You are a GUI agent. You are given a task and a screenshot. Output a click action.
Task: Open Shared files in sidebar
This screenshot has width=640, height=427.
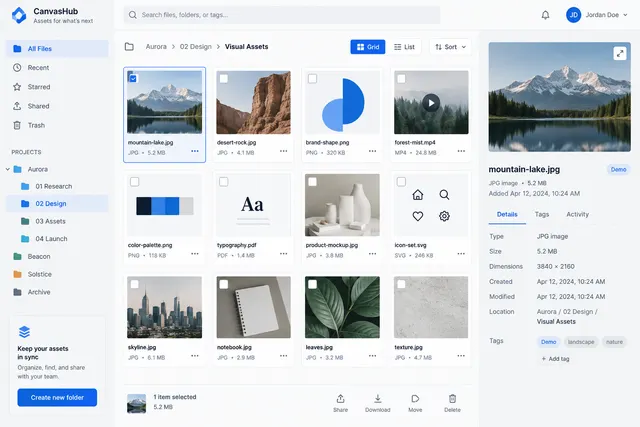57,106
